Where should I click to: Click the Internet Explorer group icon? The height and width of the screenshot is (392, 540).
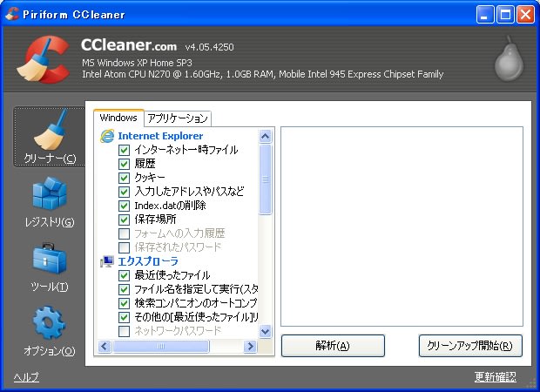coord(107,136)
